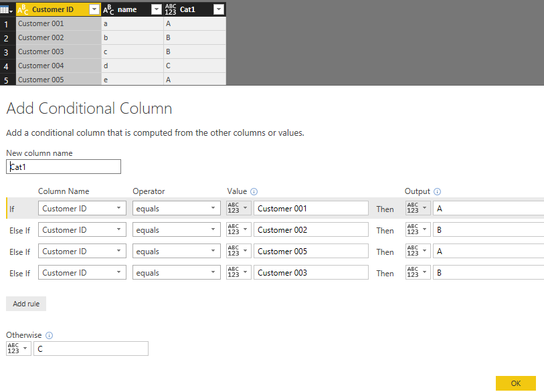The width and height of the screenshot is (544, 392).
Task: Click the output field for Customer 001 rule
Action: point(488,209)
